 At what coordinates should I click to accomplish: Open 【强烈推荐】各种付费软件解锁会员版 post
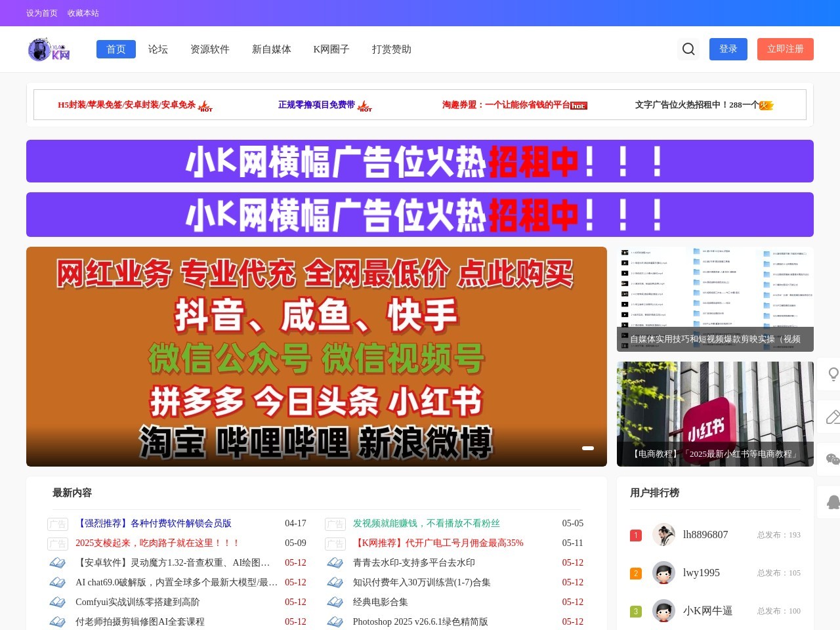(x=154, y=524)
